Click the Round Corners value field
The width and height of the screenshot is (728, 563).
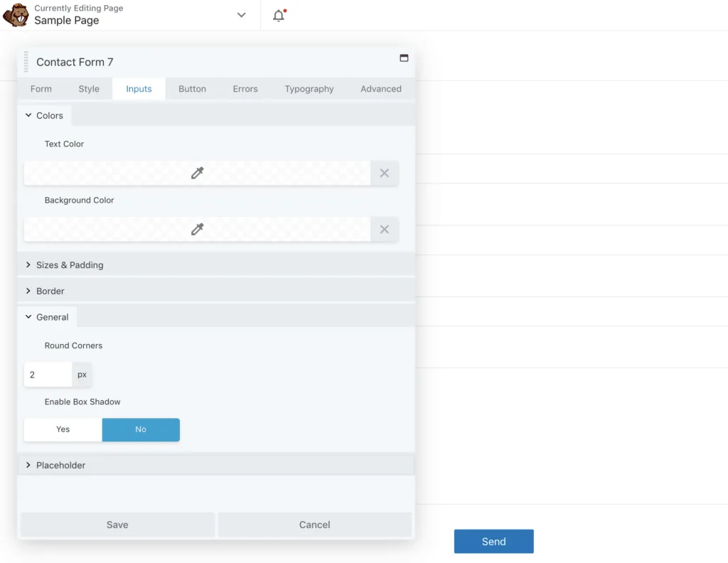click(x=48, y=375)
